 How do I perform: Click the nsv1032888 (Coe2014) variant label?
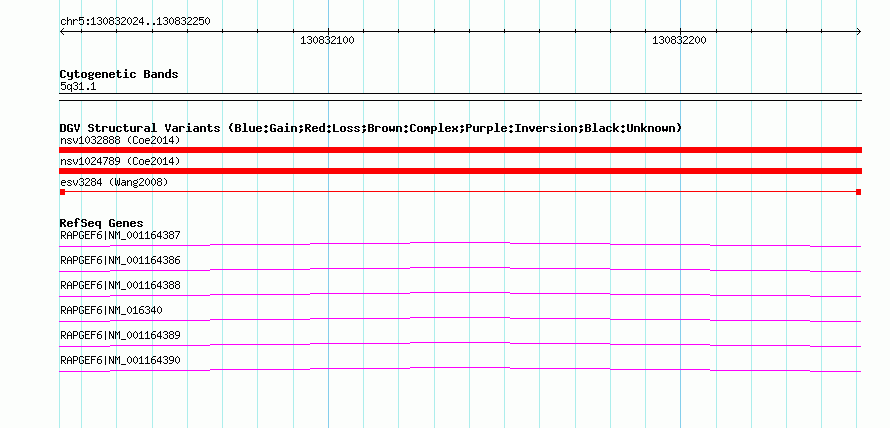click(x=120, y=140)
